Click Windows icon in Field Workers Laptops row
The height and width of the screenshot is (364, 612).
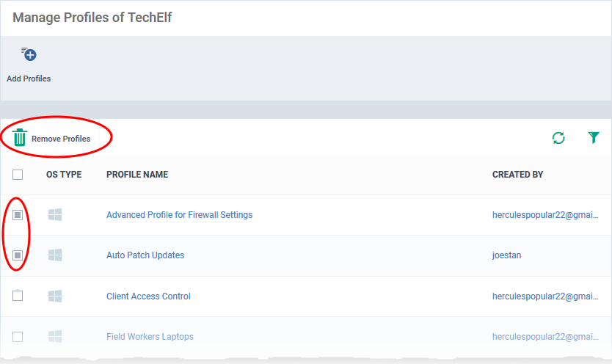click(55, 336)
